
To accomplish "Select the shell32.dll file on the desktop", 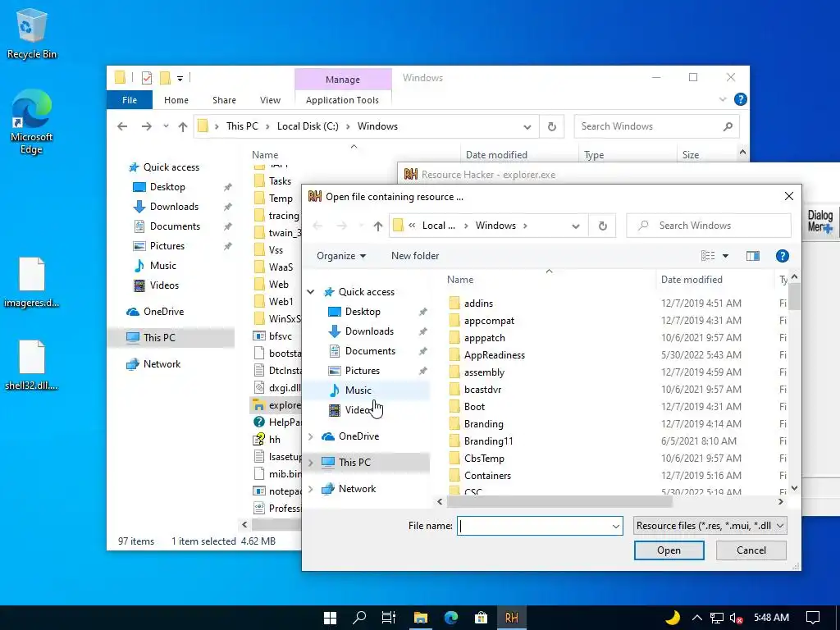I will [31, 365].
